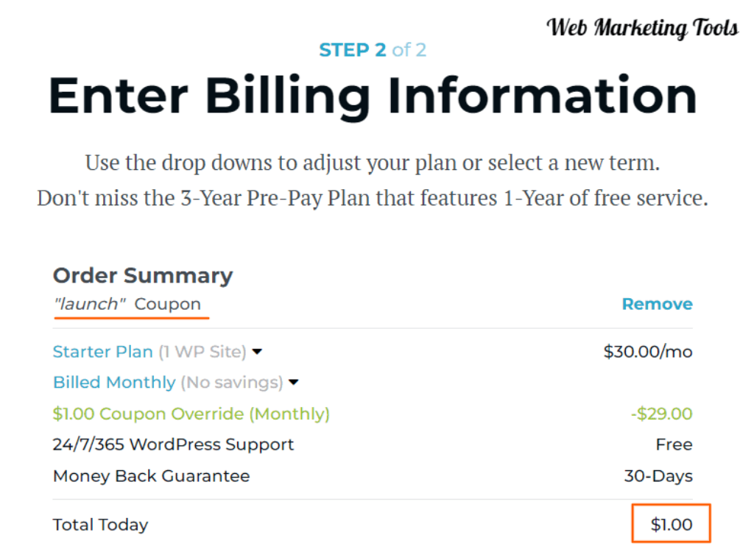Click the 30-Days guarantee value
Image resolution: width=754 pixels, height=560 pixels.
tap(658, 476)
